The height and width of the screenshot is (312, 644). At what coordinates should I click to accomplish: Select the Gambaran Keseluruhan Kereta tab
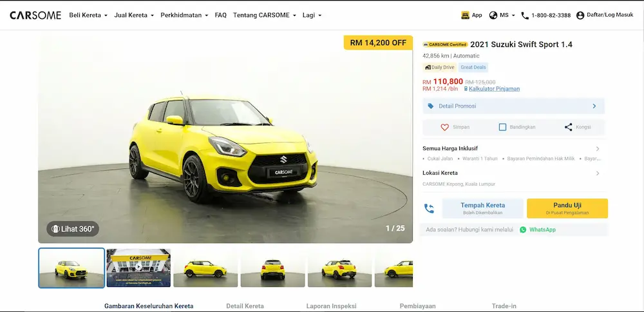click(x=149, y=306)
